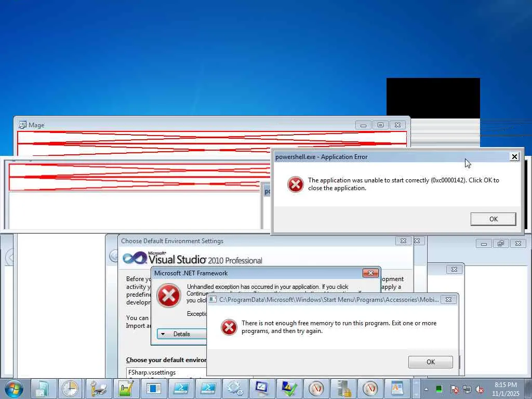Image resolution: width=532 pixels, height=399 pixels.
Task: Select FSharp.vssettings in the settings list
Action: coord(152,373)
